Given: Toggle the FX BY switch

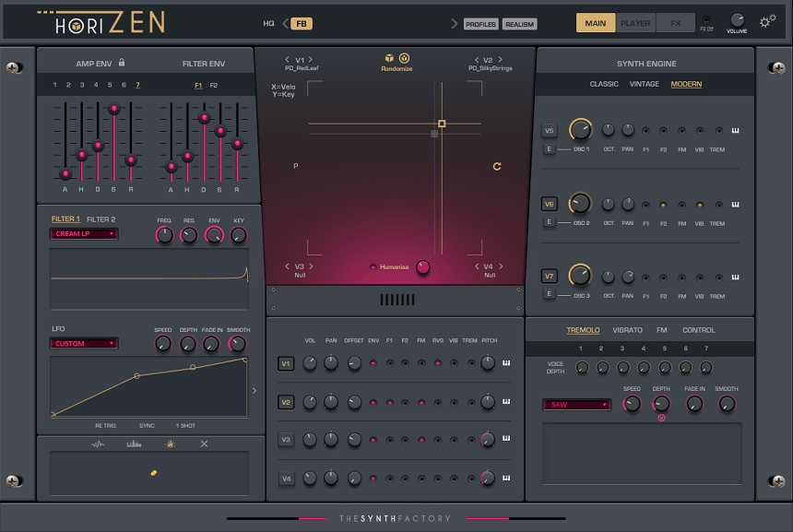Looking at the screenshot, I should (x=706, y=19).
